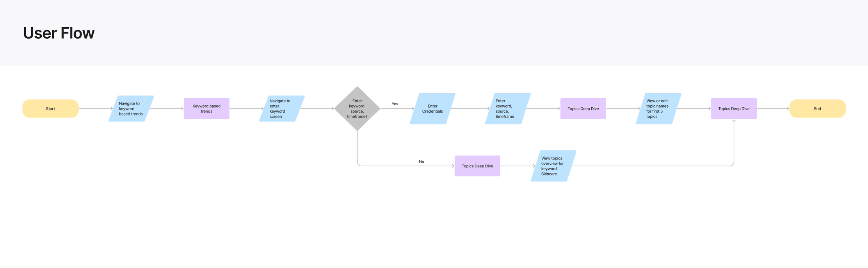The width and height of the screenshot is (868, 268).
Task: Select the 'Navigate to keyword based trends' parallelogram
Action: pyautogui.click(x=131, y=108)
